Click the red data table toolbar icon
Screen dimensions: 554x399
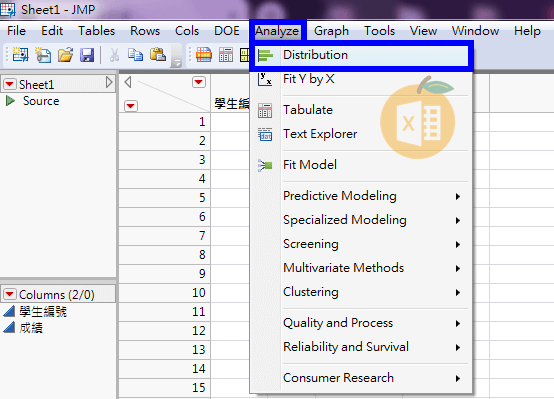(x=204, y=55)
